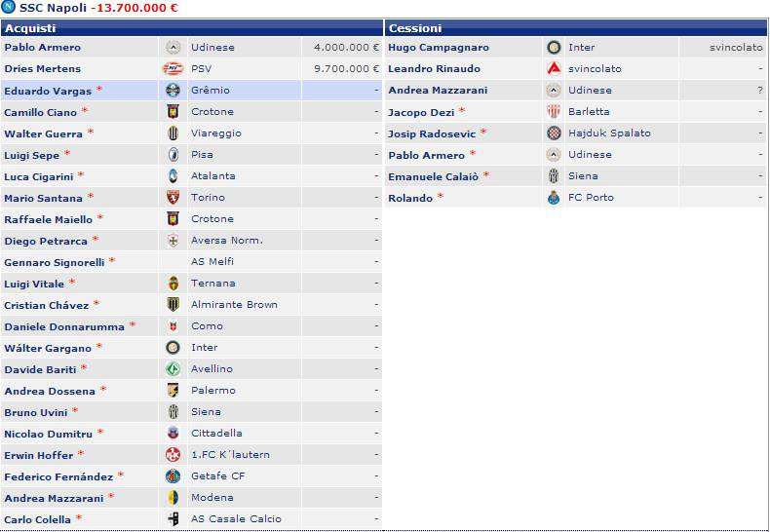The height and width of the screenshot is (532, 770).
Task: Click the FC Porto club crest
Action: [x=554, y=198]
